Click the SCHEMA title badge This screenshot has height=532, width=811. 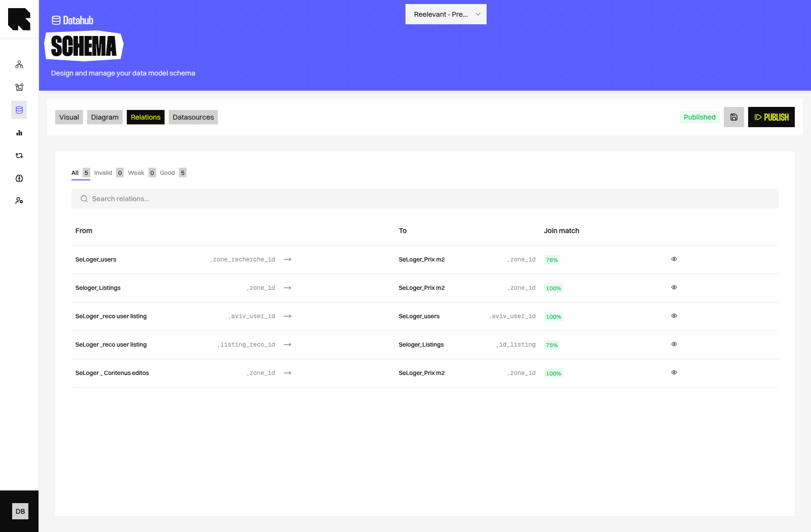[84, 46]
